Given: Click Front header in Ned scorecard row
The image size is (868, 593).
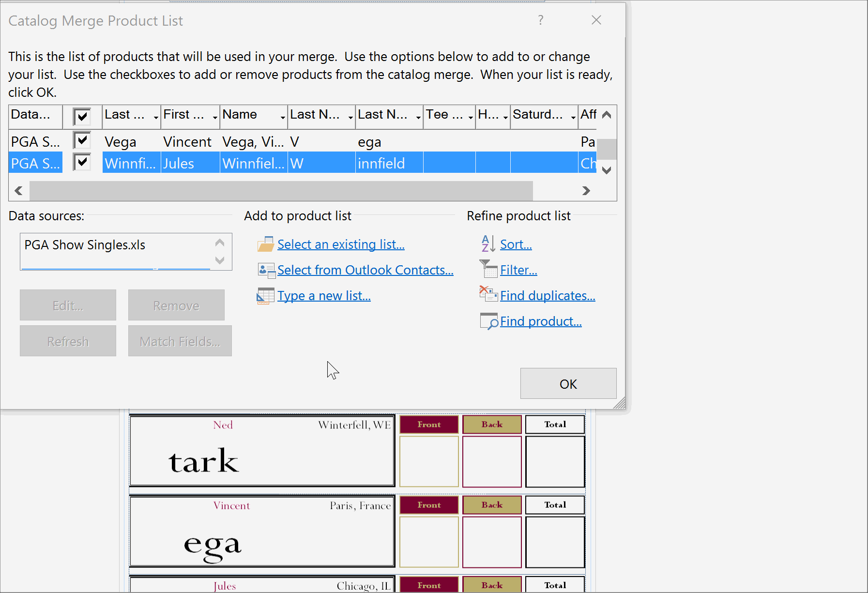Looking at the screenshot, I should pyautogui.click(x=429, y=425).
